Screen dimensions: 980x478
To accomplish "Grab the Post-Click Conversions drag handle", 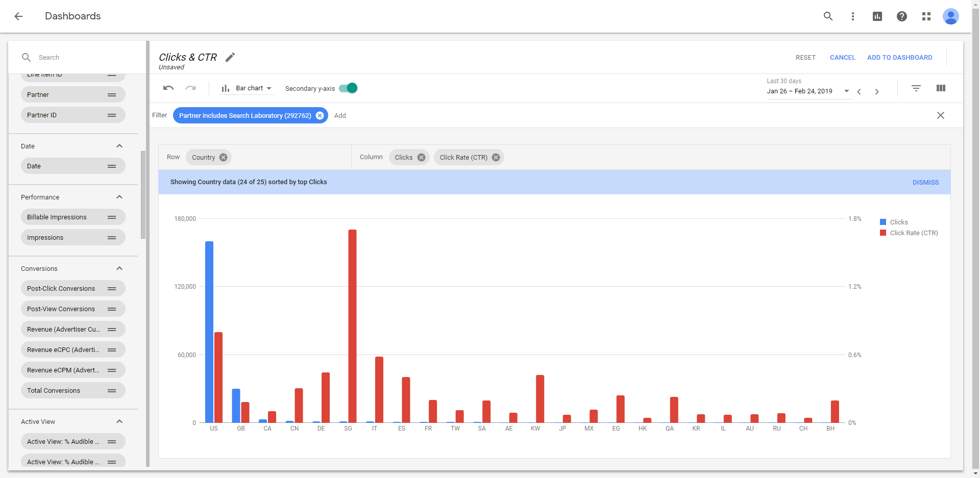I will [x=112, y=289].
